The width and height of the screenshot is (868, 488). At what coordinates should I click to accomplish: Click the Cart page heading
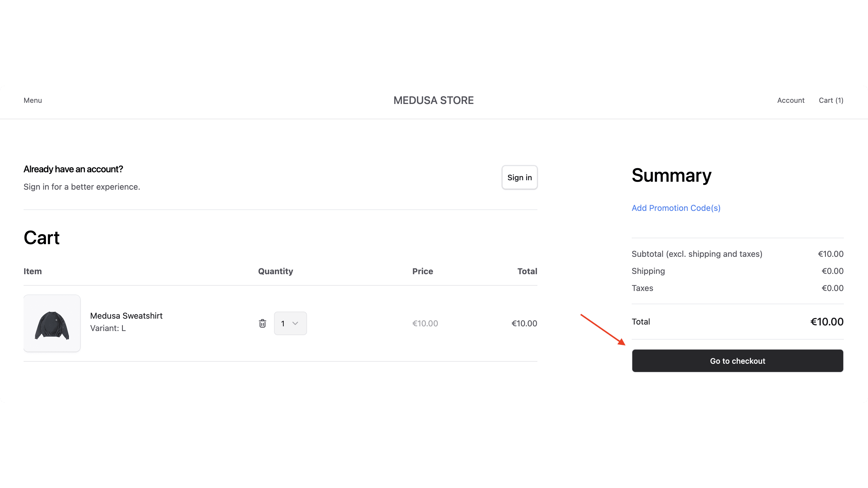pyautogui.click(x=42, y=238)
